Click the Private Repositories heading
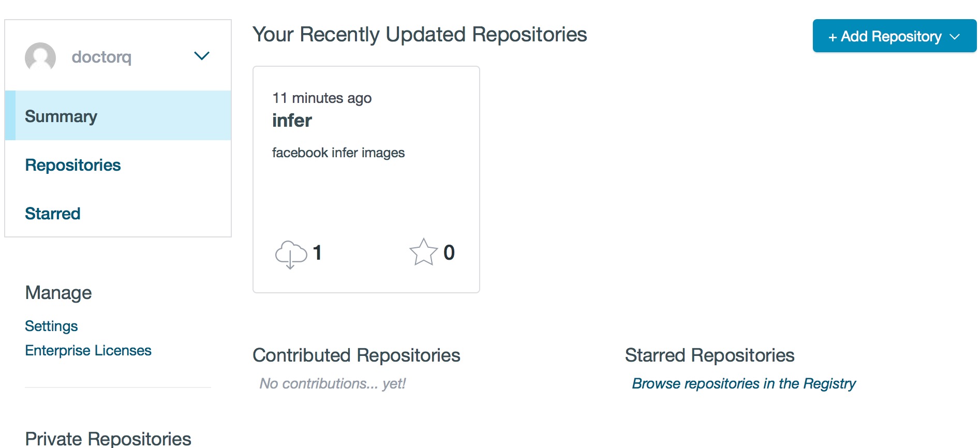 point(108,439)
